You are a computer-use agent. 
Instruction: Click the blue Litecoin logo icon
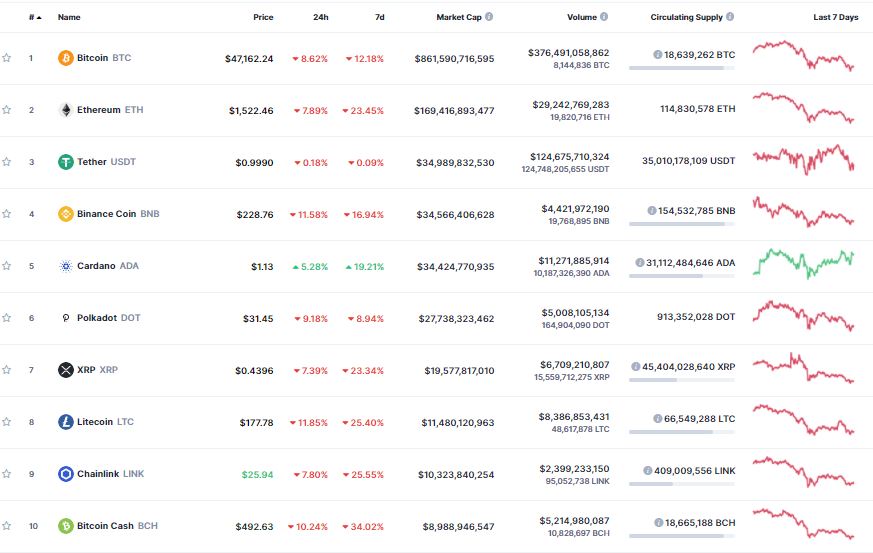click(x=66, y=422)
